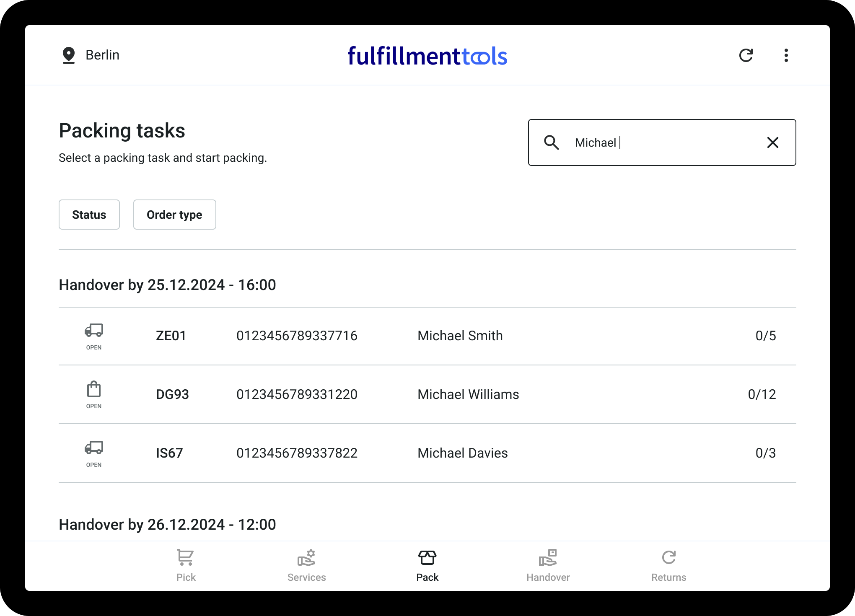Switch to the Pick tab
The image size is (855, 616).
click(x=186, y=566)
